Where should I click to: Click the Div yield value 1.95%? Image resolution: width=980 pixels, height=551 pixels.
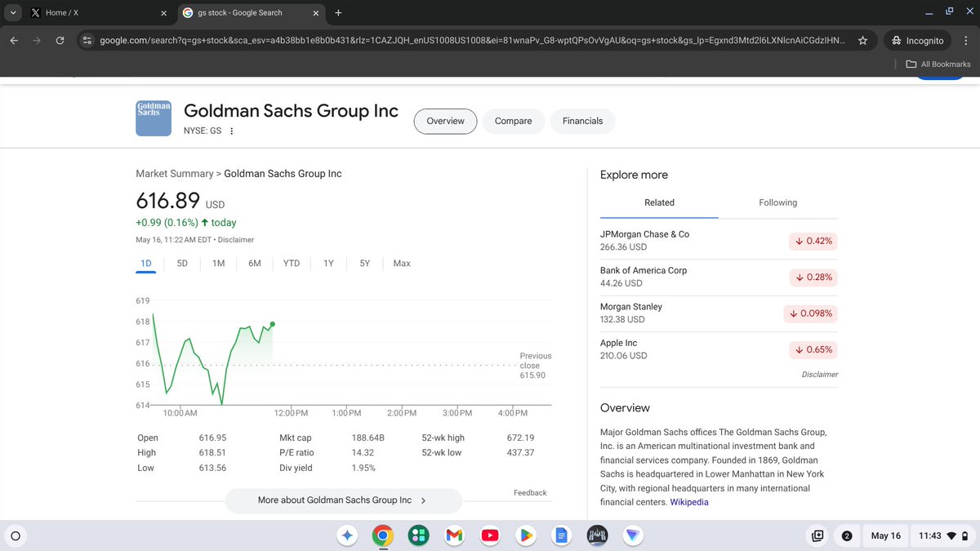(x=363, y=468)
